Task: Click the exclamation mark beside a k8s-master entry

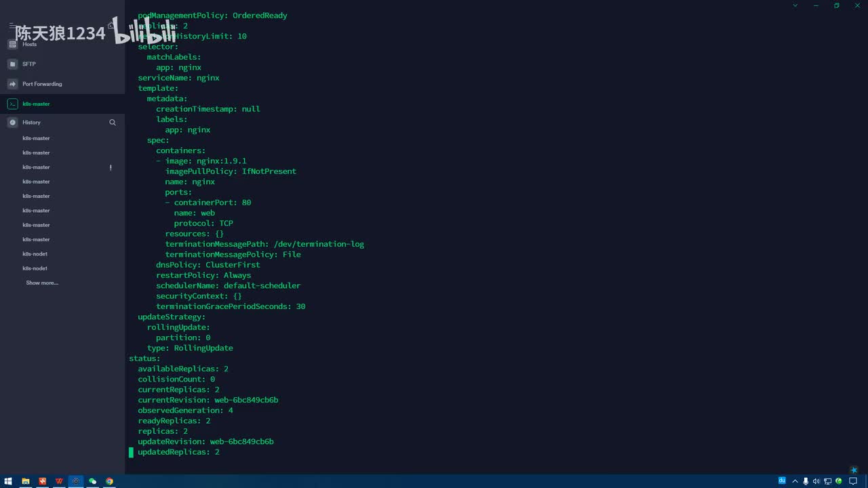Action: click(111, 167)
